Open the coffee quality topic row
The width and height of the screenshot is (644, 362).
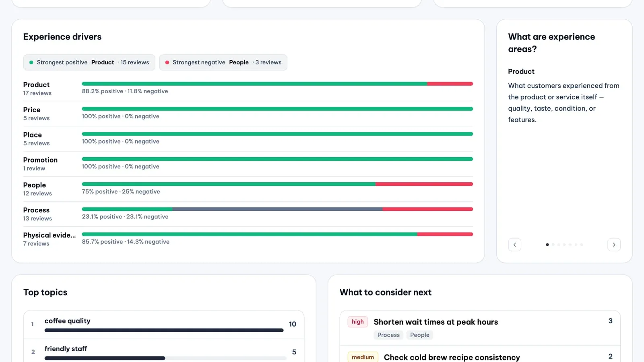coord(164,324)
